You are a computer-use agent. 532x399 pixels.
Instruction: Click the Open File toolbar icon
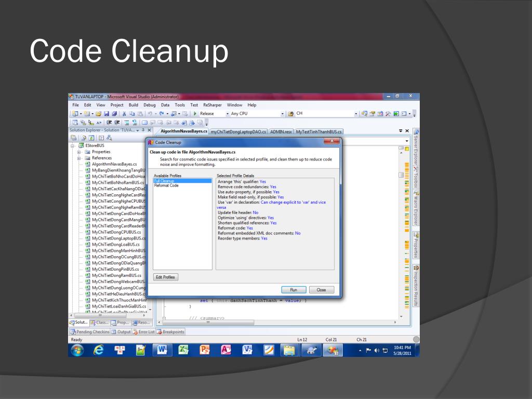98,114
